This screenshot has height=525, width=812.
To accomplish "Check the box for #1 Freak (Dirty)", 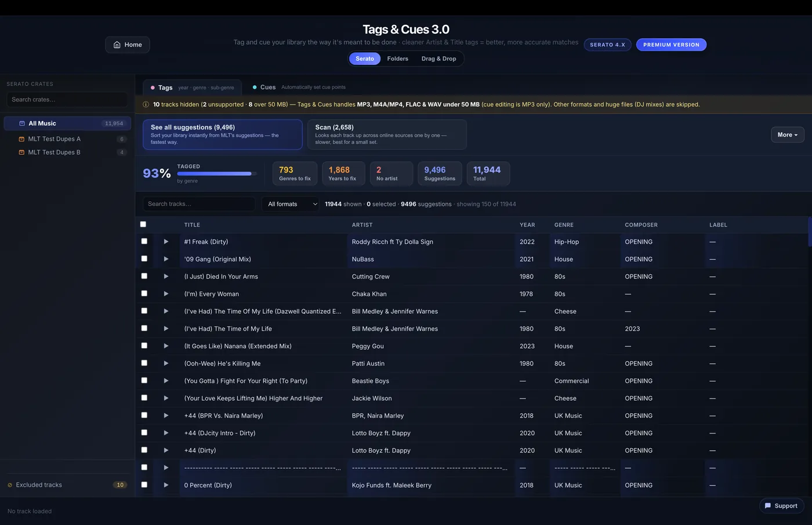I will 144,241.
